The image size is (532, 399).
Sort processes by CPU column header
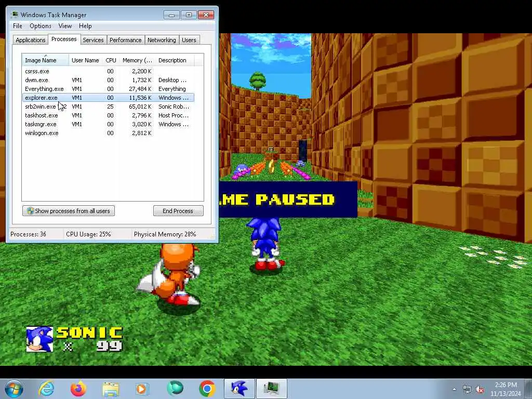click(111, 60)
